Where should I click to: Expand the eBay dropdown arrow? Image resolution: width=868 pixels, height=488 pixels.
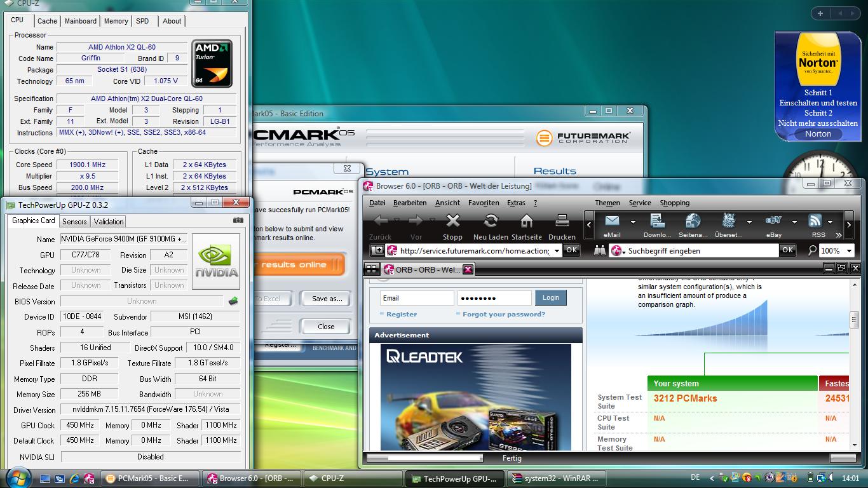pos(794,222)
